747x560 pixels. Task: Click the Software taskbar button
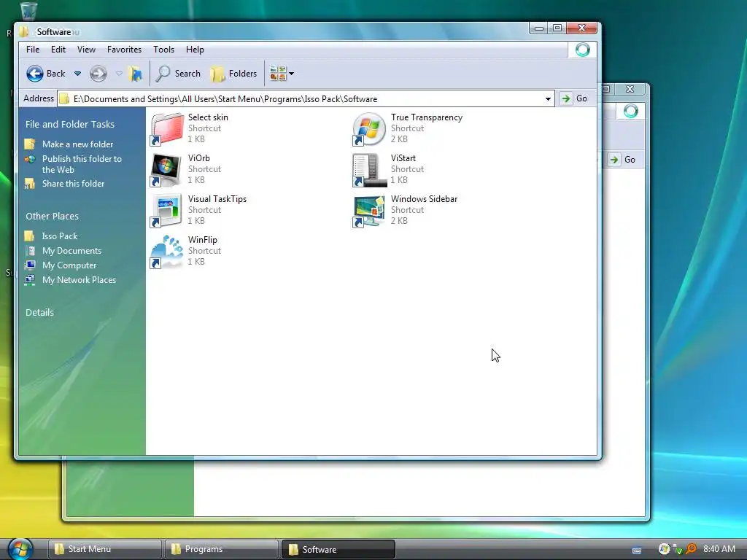point(338,550)
